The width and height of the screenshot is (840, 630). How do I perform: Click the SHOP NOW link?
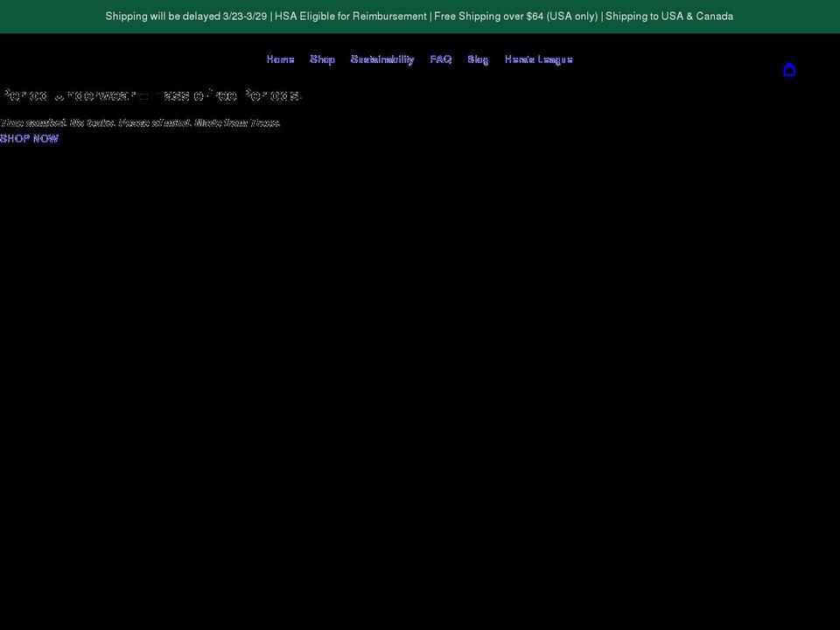[29, 137]
